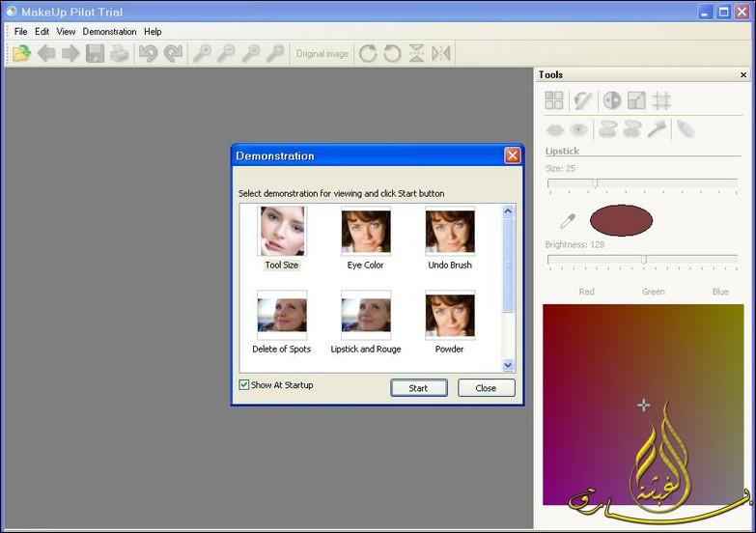The width and height of the screenshot is (756, 533).
Task: Open the Edit menu
Action: [42, 31]
